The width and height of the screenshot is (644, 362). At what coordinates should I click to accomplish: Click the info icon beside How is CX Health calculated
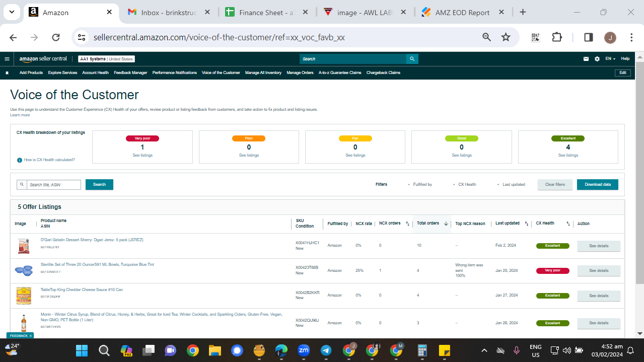(x=20, y=160)
